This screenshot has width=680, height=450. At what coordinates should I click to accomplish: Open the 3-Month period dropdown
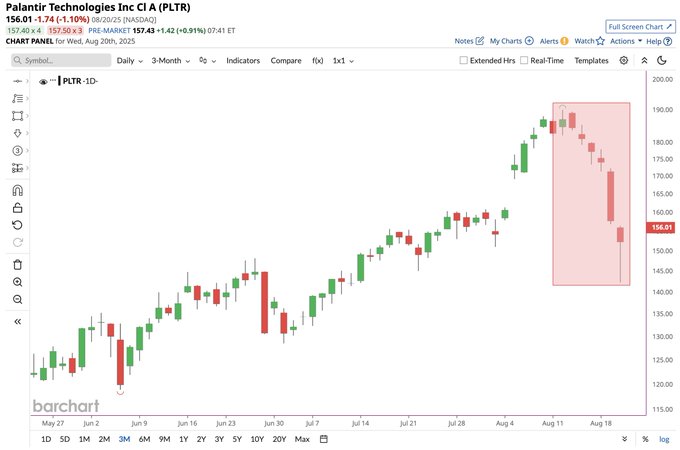170,61
